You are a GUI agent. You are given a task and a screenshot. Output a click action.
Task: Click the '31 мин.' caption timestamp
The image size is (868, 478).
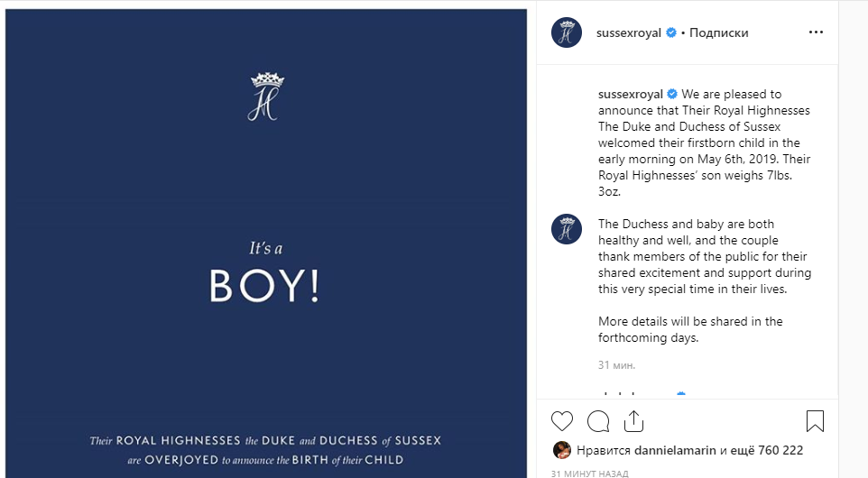click(617, 365)
